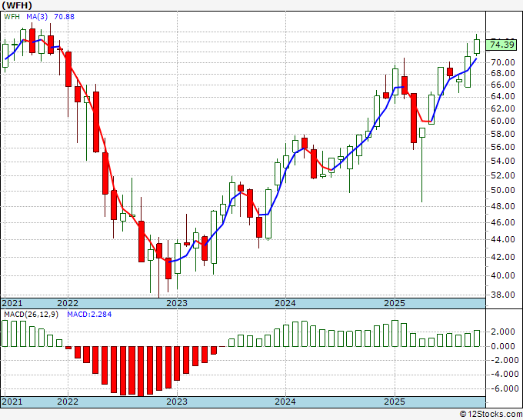Image resolution: width=523 pixels, height=420 pixels.
Task: Click the 52.00 price axis label
Action: point(503,175)
